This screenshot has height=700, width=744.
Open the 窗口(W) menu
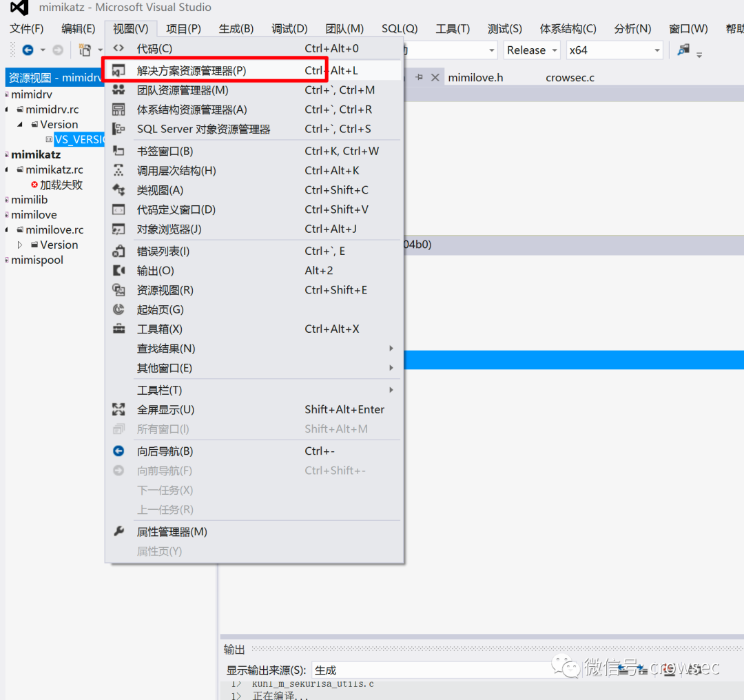(688, 28)
